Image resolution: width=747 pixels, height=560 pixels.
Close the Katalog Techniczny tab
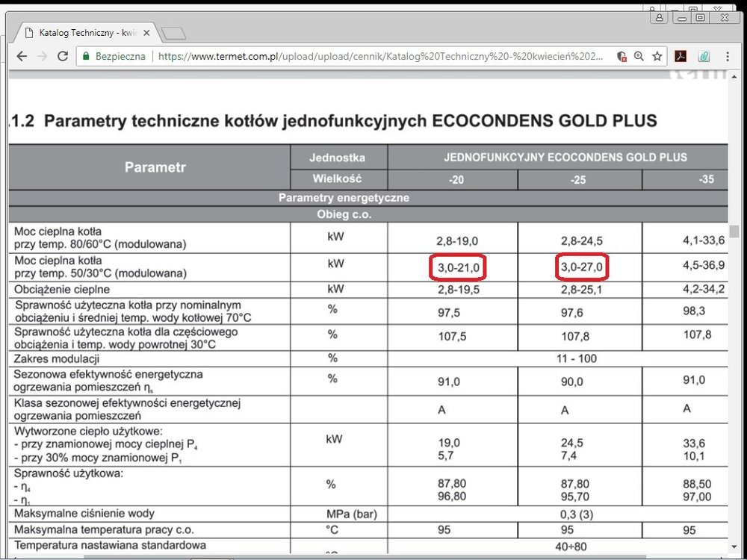[147, 33]
